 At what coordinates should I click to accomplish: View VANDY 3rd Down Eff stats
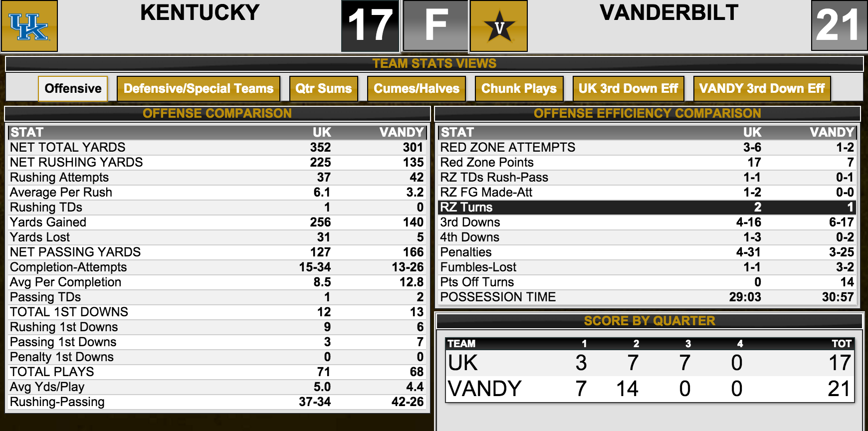pos(762,89)
